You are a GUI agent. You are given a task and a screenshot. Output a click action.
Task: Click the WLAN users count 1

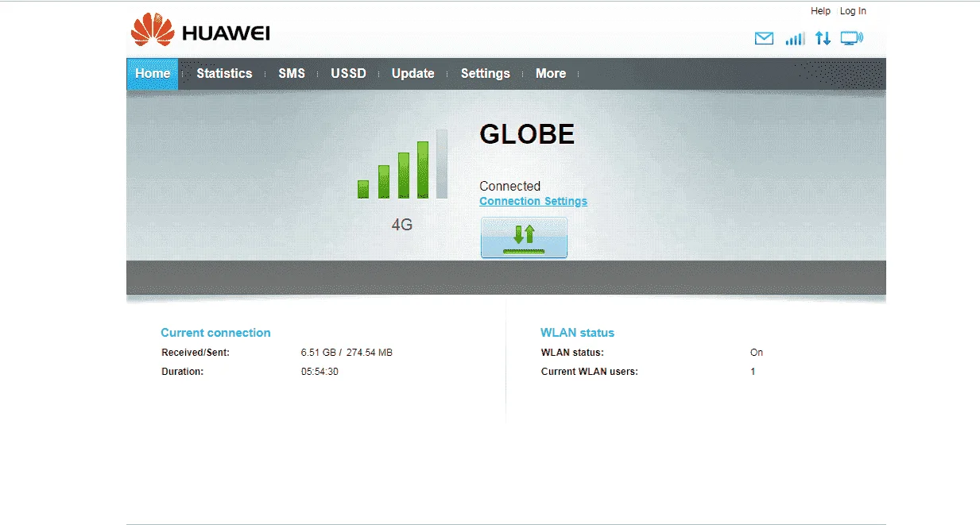pyautogui.click(x=753, y=372)
